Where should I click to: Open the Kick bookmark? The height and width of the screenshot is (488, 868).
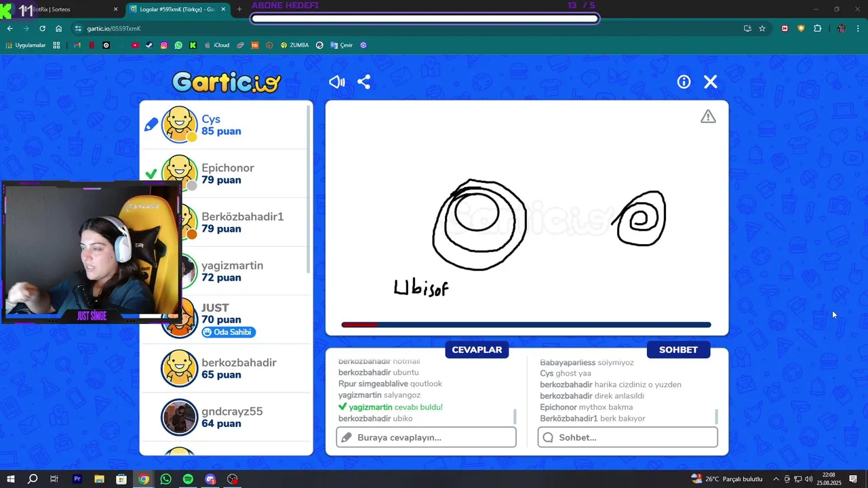click(x=193, y=45)
